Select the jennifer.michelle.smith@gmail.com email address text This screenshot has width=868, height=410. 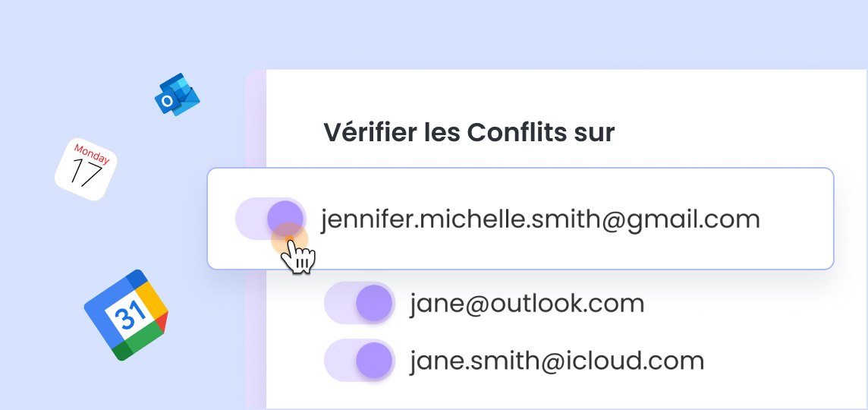(x=539, y=219)
